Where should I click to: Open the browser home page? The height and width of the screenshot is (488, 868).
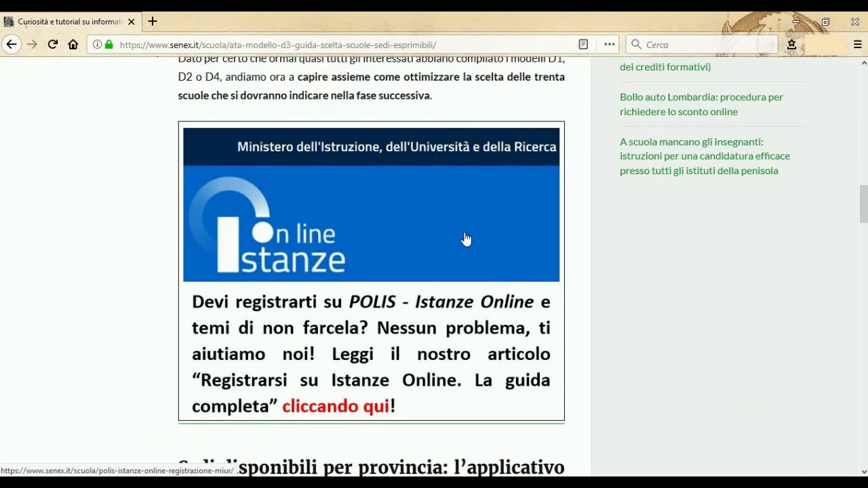click(73, 45)
